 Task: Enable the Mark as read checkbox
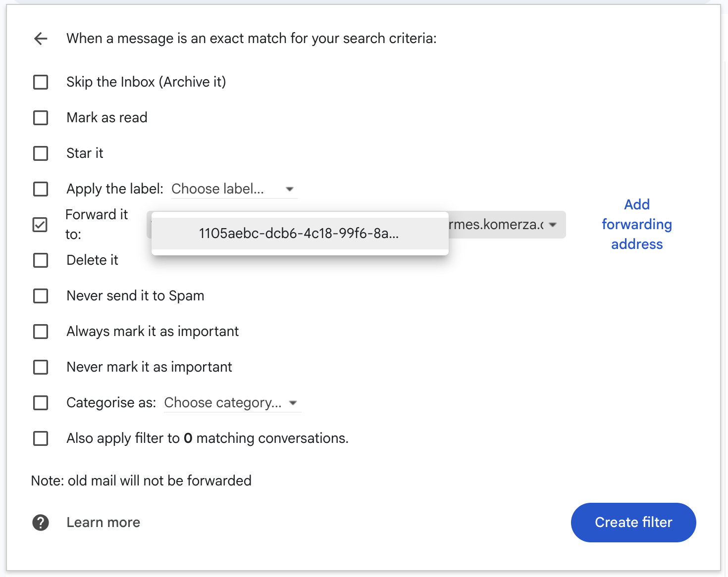[41, 118]
